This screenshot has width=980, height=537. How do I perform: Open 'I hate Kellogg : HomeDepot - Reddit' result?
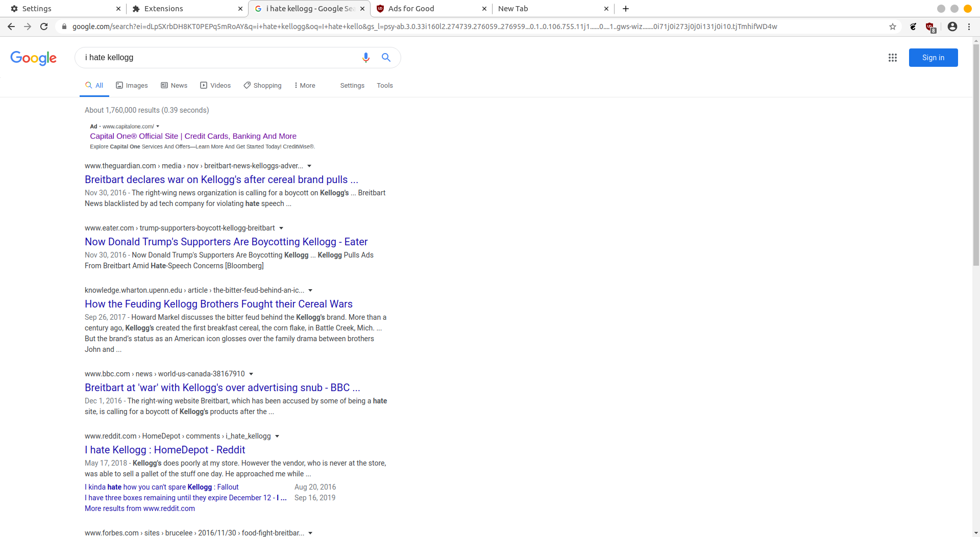(165, 450)
